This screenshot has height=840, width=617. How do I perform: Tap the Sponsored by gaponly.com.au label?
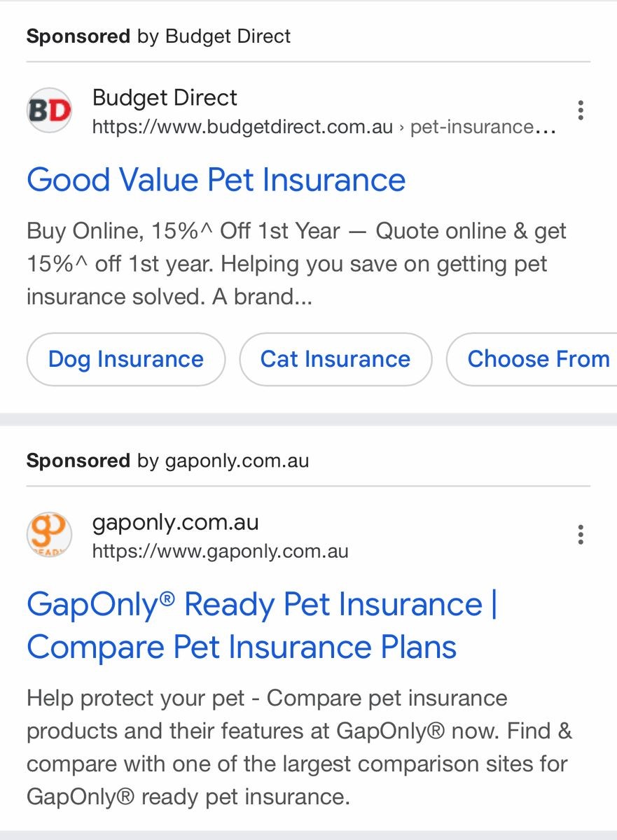[167, 461]
